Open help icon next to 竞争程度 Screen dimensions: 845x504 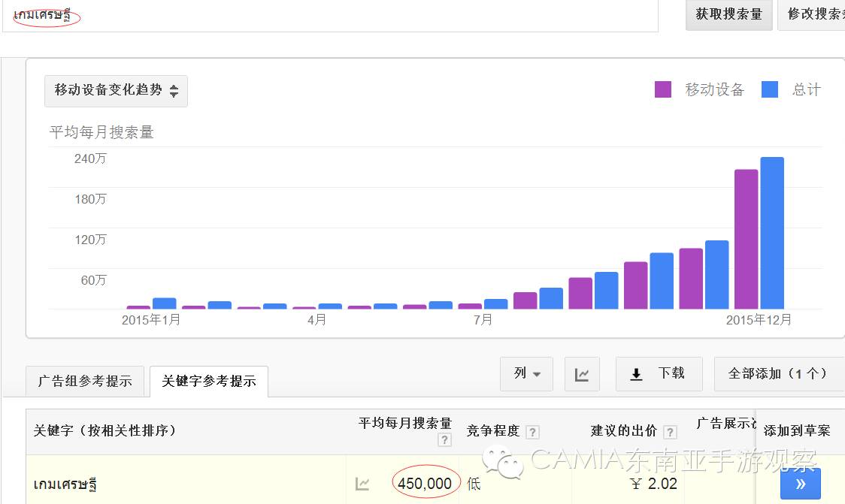tap(532, 432)
